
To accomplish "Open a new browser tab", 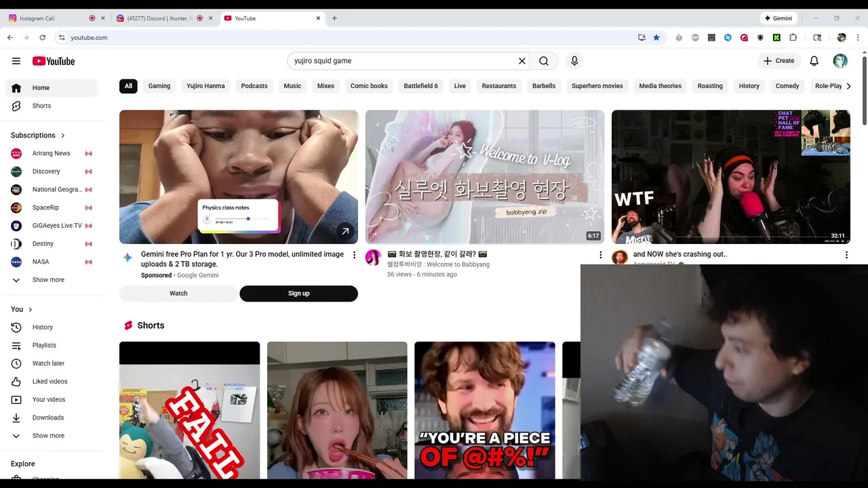I will [334, 18].
